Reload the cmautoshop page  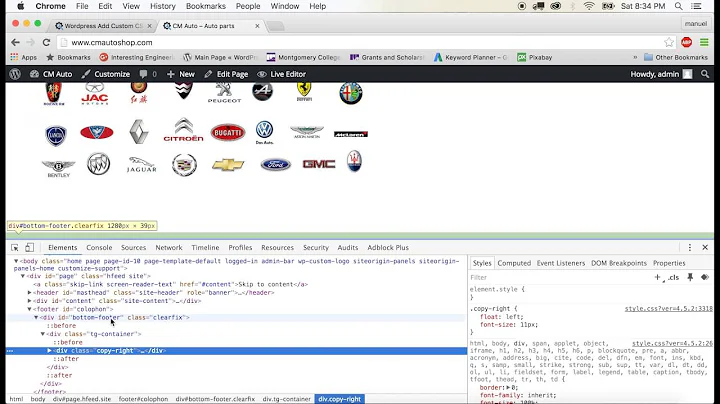[46, 42]
